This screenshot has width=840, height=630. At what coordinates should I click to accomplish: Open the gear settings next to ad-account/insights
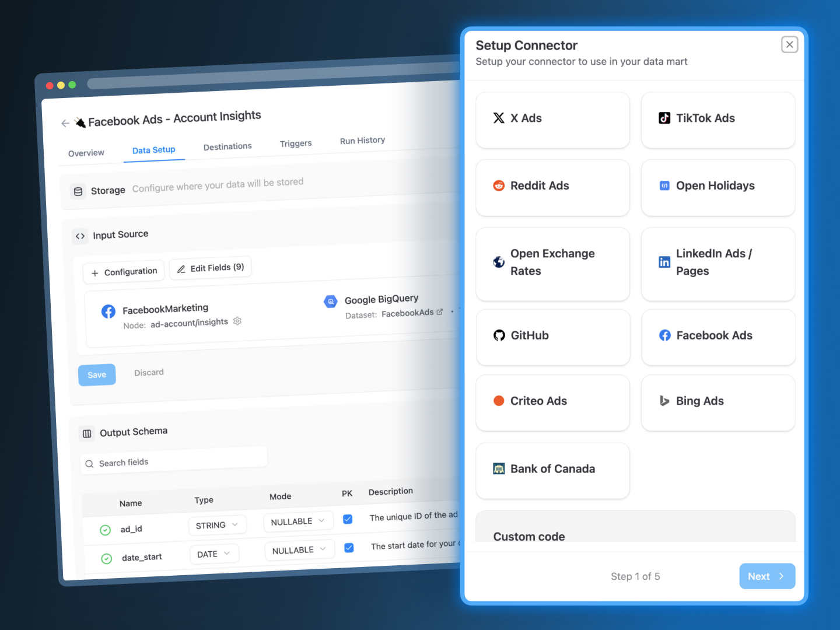[237, 321]
